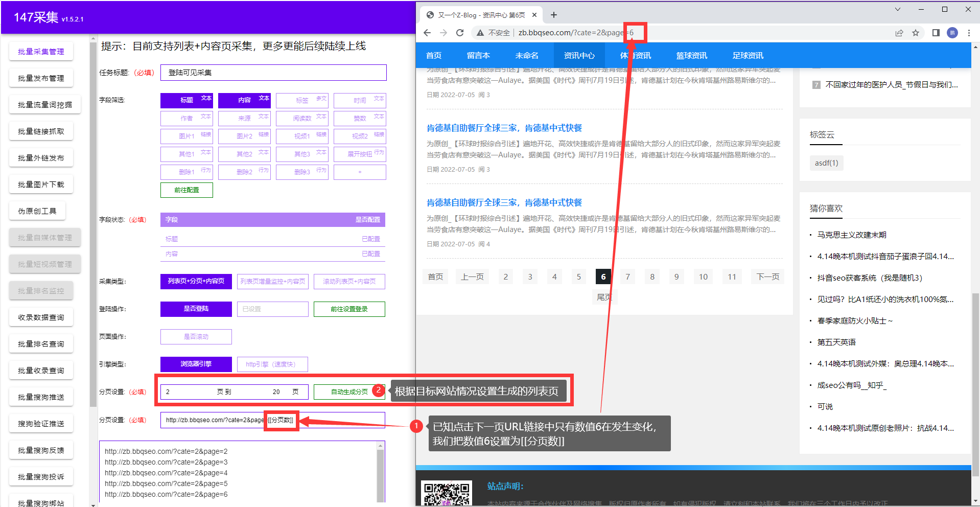
Task: Select 列表页增量监控+内容页 collection type
Action: tap(273, 281)
